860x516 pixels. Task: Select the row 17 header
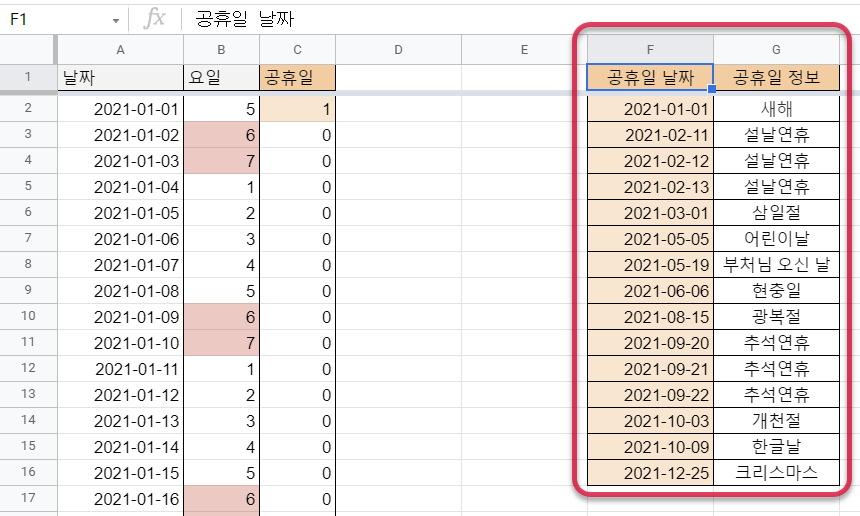click(27, 499)
